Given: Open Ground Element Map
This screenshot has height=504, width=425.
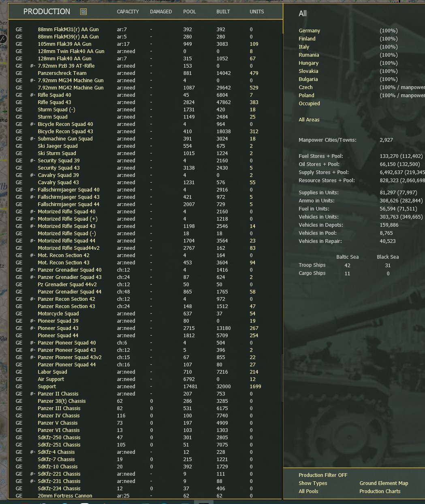Looking at the screenshot, I should pyautogui.click(x=384, y=483).
